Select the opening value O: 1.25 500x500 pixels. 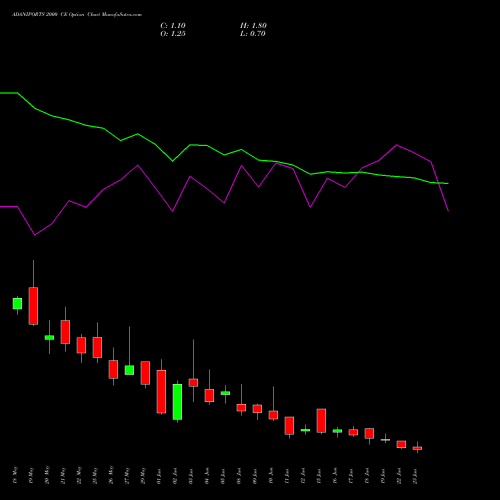[173, 34]
